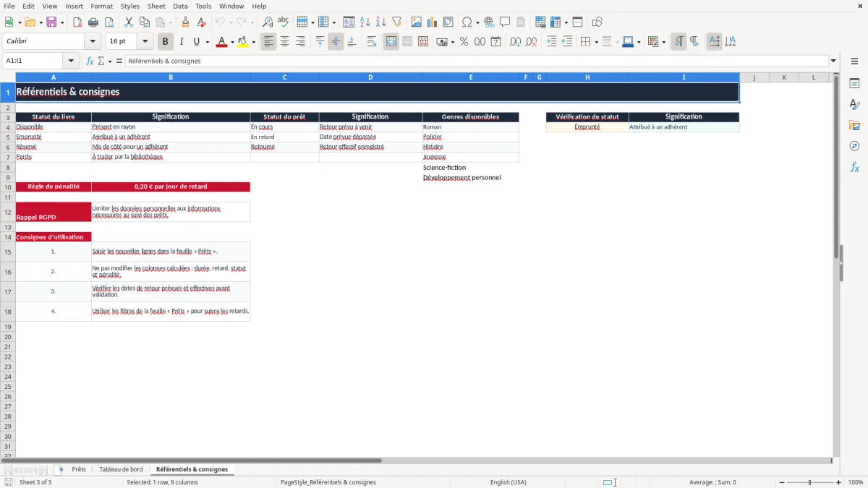Insert Image icon in toolbar
The width and height of the screenshot is (868, 488).
point(417,22)
